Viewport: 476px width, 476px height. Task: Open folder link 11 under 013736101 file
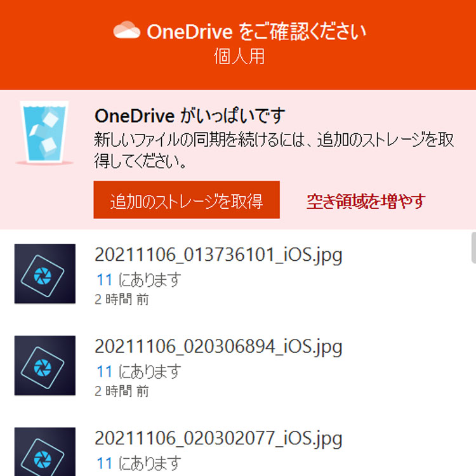(105, 280)
